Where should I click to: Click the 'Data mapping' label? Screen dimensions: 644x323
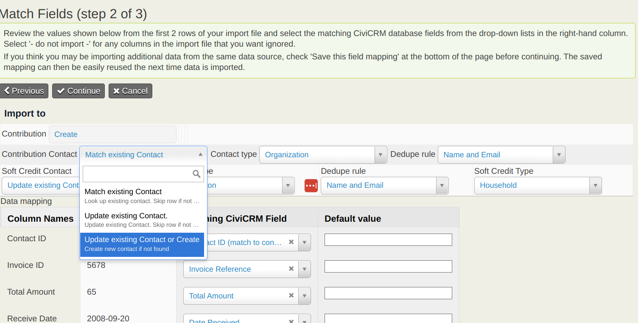pos(26,201)
